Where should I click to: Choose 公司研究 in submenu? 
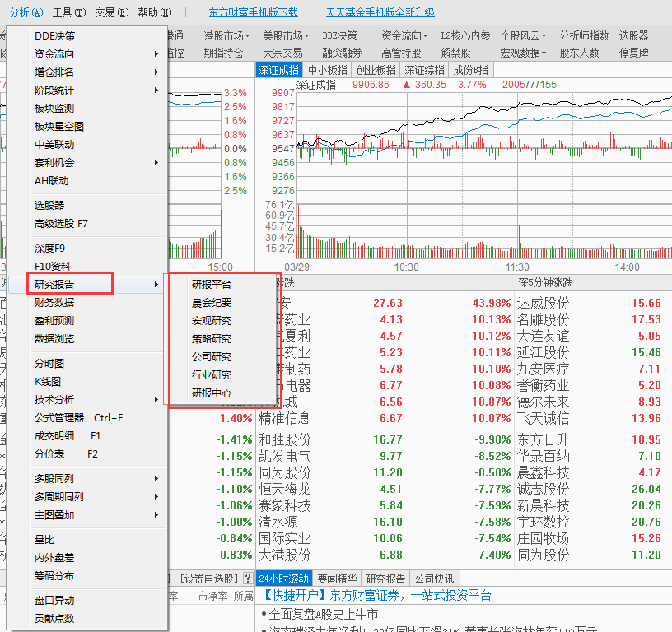212,356
